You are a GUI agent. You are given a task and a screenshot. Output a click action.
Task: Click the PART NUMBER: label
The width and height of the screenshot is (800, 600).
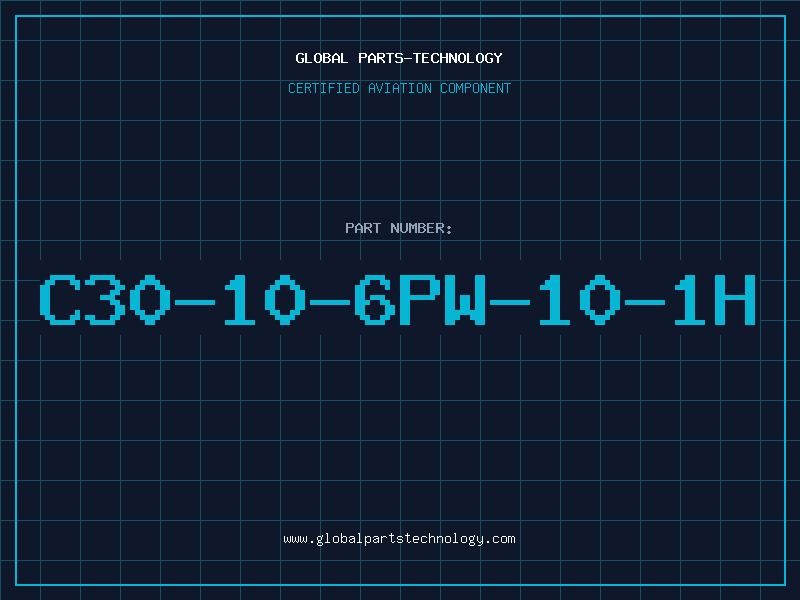pos(398,228)
